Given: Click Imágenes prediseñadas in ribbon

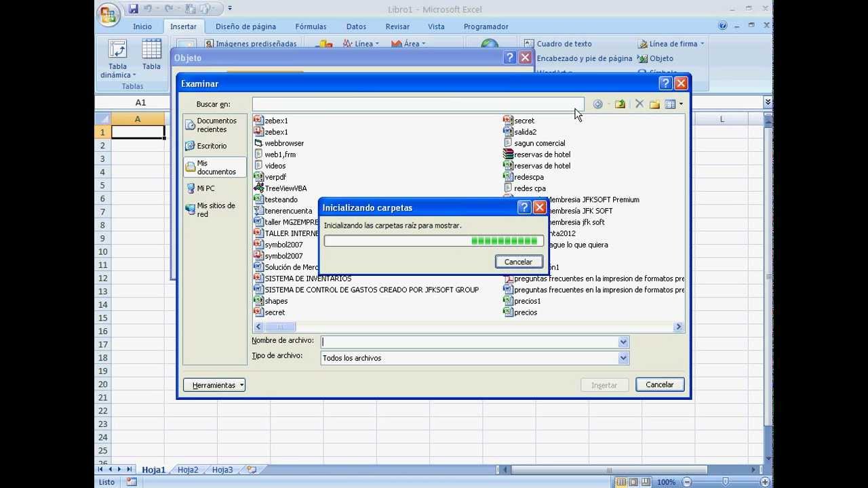Looking at the screenshot, I should 251,44.
